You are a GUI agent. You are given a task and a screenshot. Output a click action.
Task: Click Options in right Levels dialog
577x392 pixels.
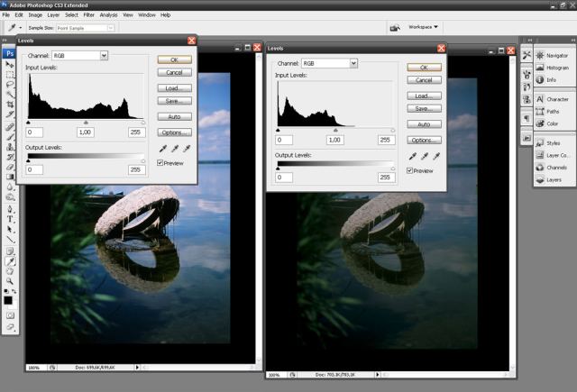[424, 140]
